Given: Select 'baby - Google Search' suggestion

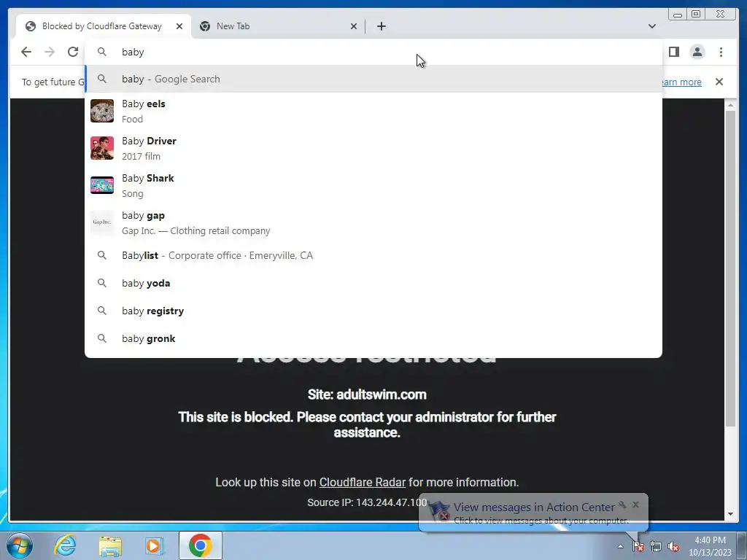Looking at the screenshot, I should point(373,79).
